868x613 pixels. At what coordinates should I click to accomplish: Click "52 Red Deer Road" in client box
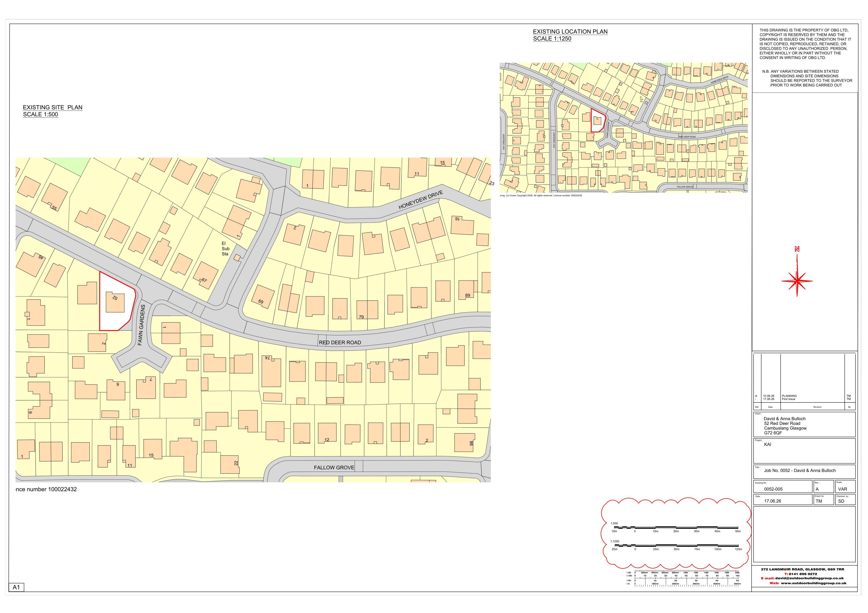point(782,424)
